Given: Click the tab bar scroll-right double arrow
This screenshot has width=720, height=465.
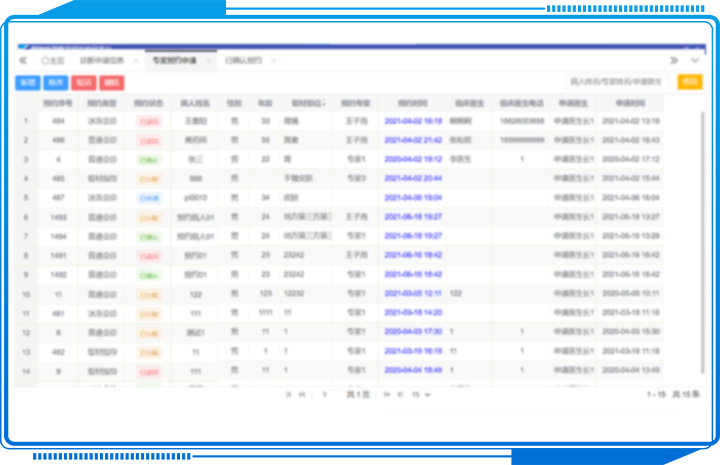Looking at the screenshot, I should point(674,60).
